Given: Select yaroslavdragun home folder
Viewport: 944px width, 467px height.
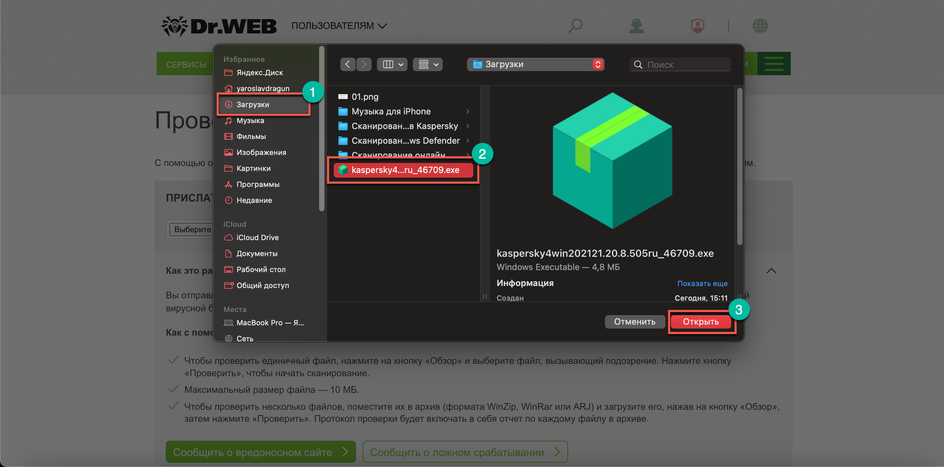Looking at the screenshot, I should 265,88.
